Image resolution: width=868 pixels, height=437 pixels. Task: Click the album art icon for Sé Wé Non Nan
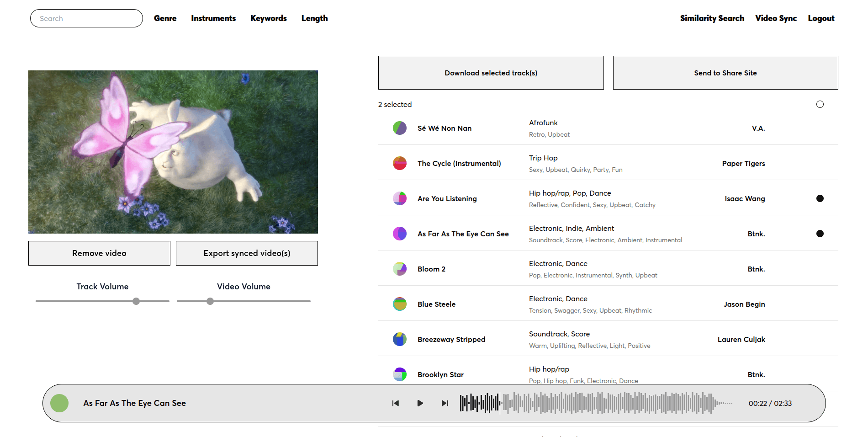pos(400,128)
